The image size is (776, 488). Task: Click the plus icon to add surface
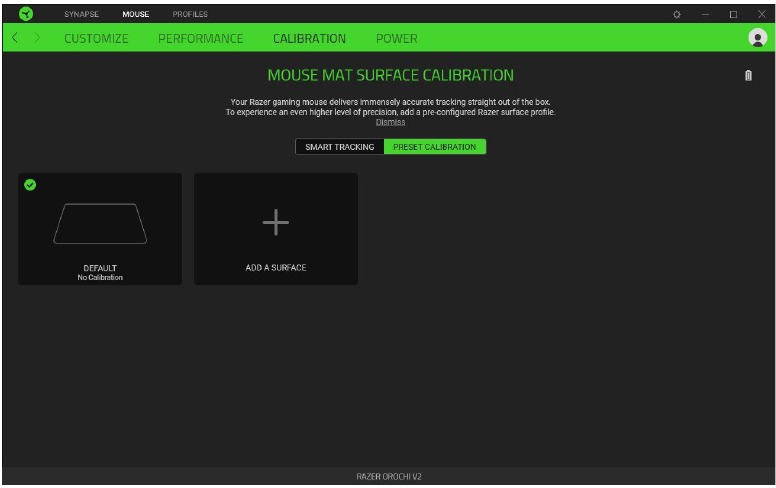pos(276,222)
